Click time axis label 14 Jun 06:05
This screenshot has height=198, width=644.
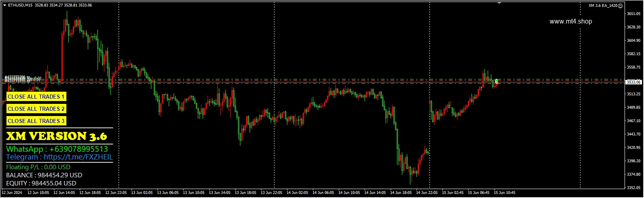(323, 193)
